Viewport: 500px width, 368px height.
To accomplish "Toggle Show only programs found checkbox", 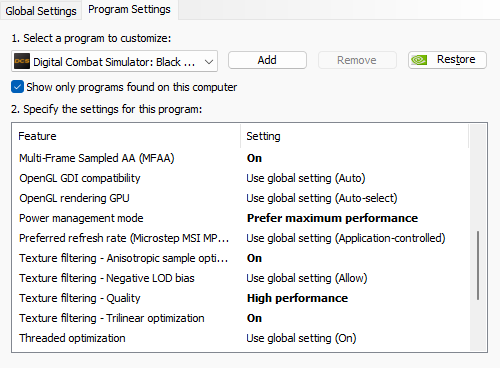I will click(x=17, y=87).
